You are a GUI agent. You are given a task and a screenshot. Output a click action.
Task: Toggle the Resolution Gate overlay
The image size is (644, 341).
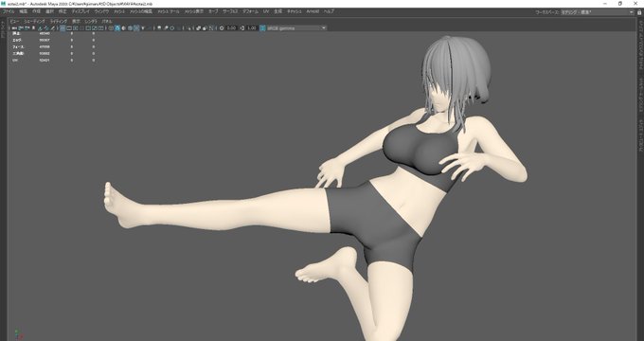pos(75,27)
